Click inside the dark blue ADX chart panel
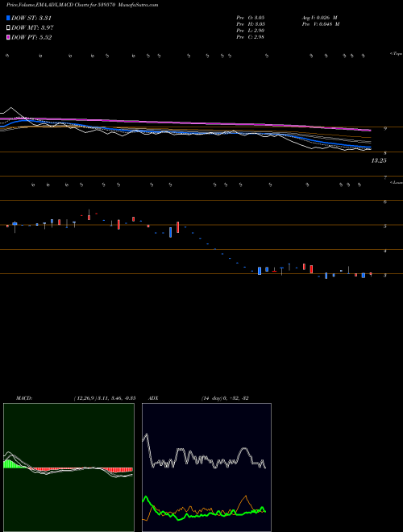This screenshot has height=532, width=403. point(206,468)
